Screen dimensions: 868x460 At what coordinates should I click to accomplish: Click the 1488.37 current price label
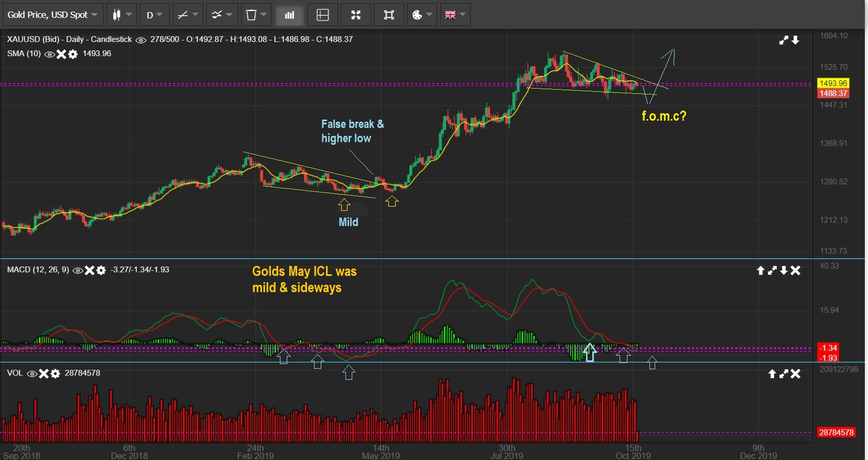[x=833, y=93]
